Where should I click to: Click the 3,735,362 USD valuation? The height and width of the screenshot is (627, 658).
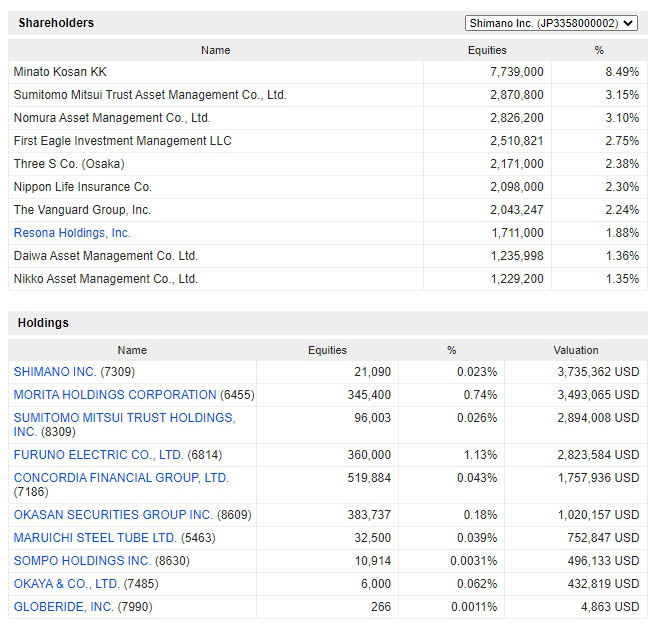[598, 372]
